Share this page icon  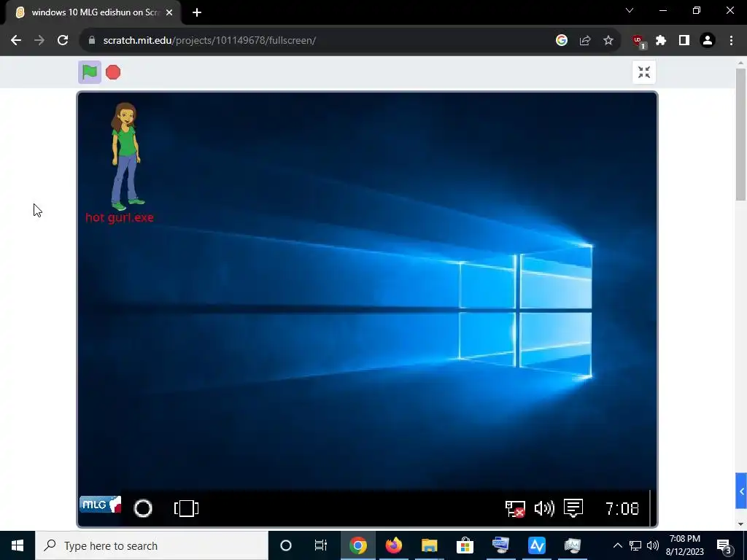coord(585,41)
